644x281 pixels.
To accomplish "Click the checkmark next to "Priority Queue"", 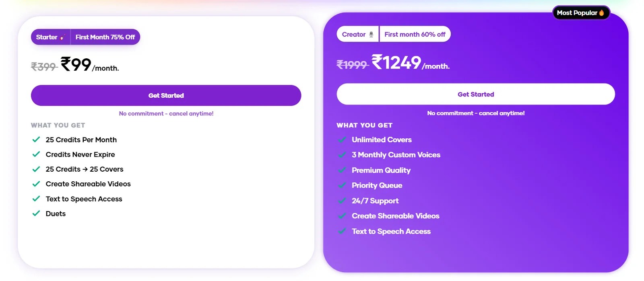I will coord(342,185).
